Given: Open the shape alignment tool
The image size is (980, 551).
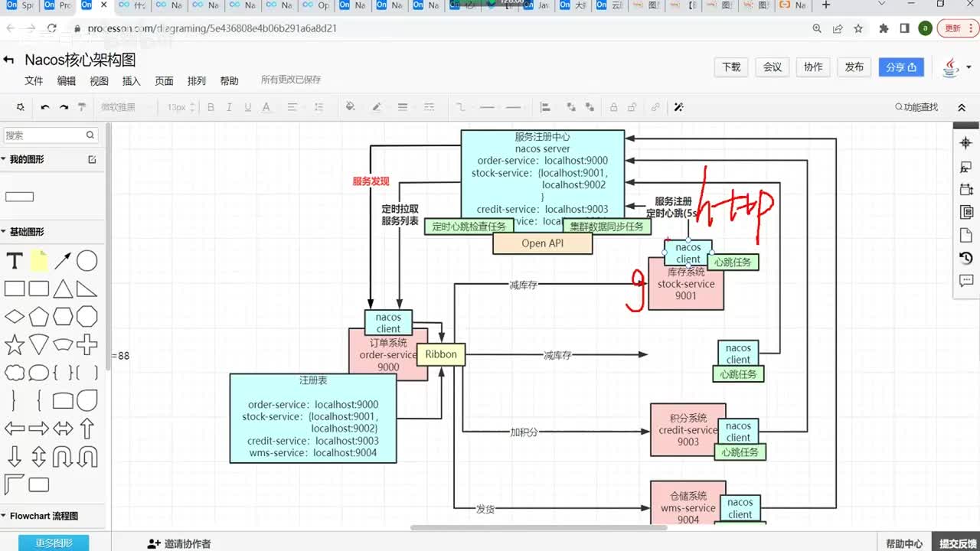Looking at the screenshot, I should pos(545,107).
